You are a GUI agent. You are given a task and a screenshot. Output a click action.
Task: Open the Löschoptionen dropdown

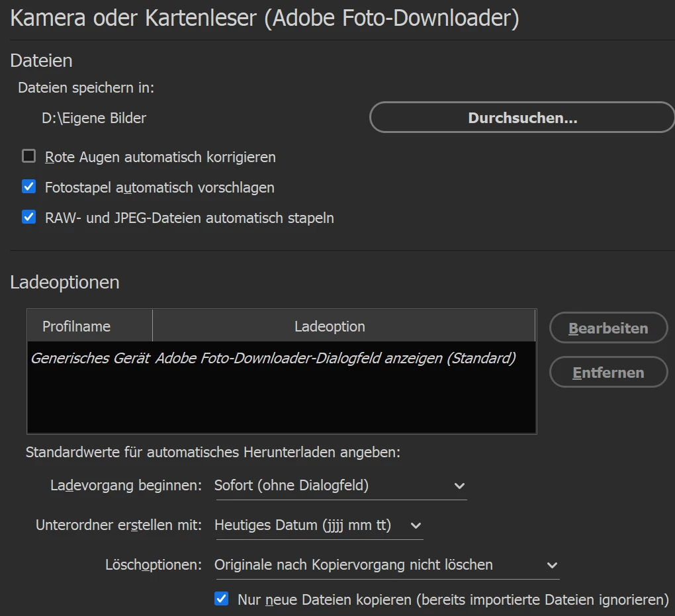tap(386, 565)
